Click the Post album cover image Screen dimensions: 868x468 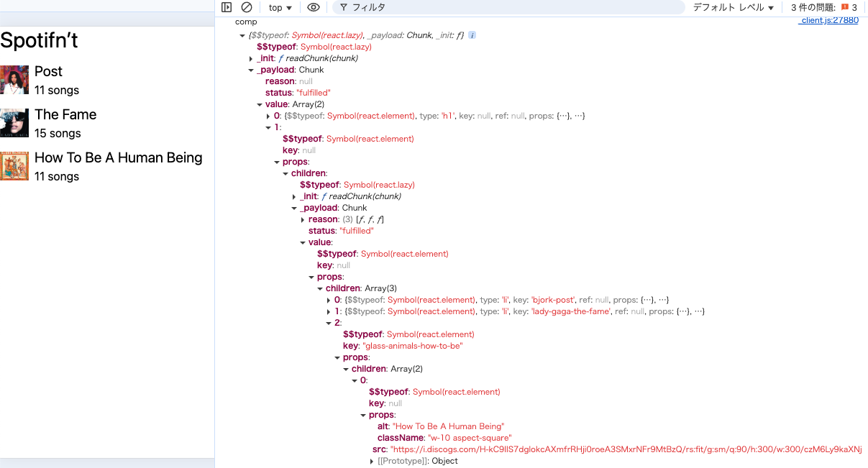tap(14, 80)
